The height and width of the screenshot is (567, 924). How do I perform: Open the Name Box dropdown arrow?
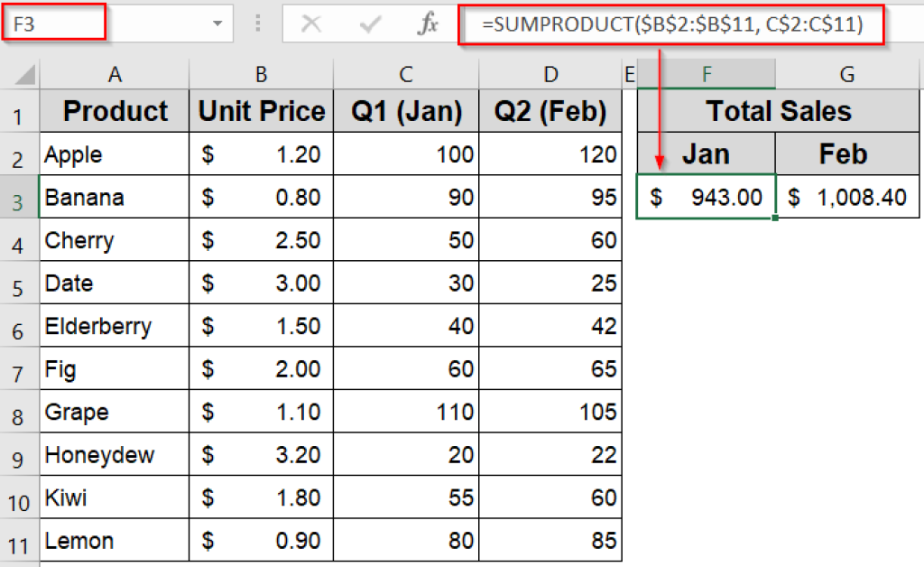pyautogui.click(x=216, y=24)
